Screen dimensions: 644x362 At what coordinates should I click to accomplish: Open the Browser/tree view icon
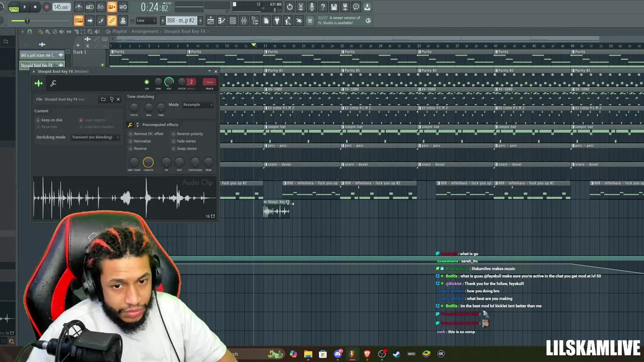point(255,21)
